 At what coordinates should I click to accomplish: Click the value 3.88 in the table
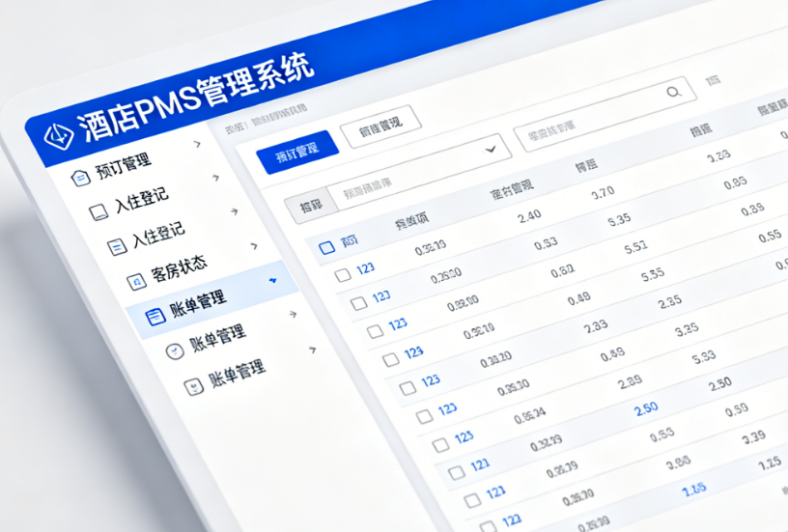pyautogui.click(x=679, y=462)
